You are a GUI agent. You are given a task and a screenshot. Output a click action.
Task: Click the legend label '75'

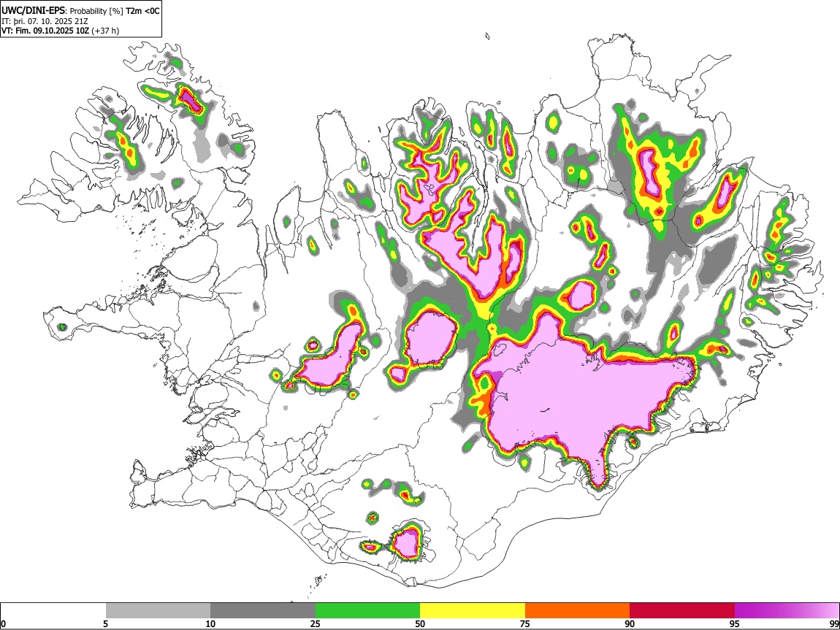pos(525,624)
